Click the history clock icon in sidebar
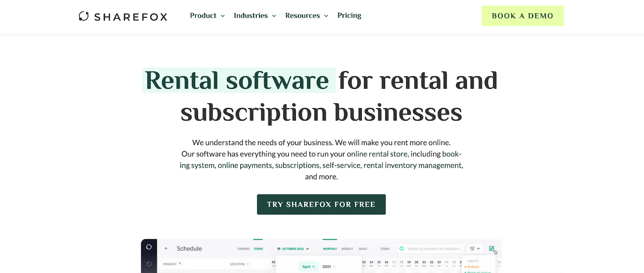Screen dimensions: 644x273 149,264
